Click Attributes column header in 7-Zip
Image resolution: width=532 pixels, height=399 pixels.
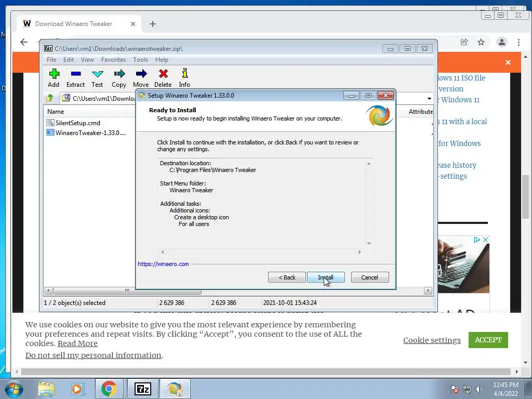pos(421,112)
